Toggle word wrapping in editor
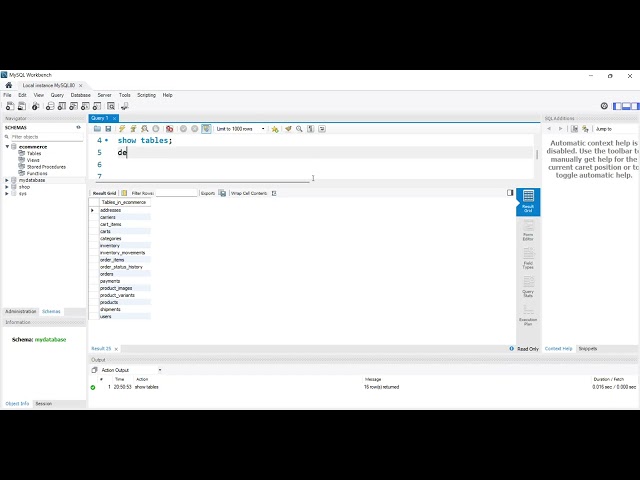 322,129
